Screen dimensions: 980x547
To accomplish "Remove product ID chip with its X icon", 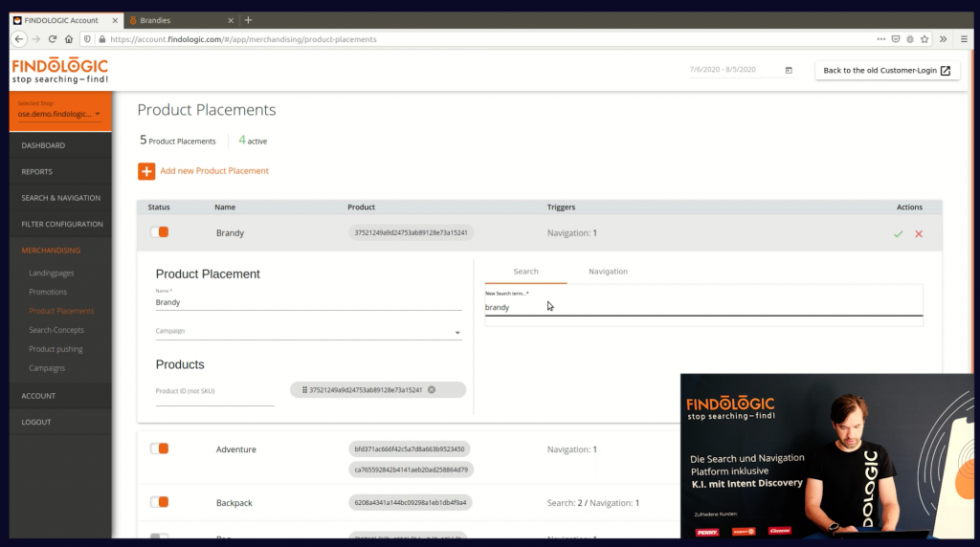I will (432, 389).
